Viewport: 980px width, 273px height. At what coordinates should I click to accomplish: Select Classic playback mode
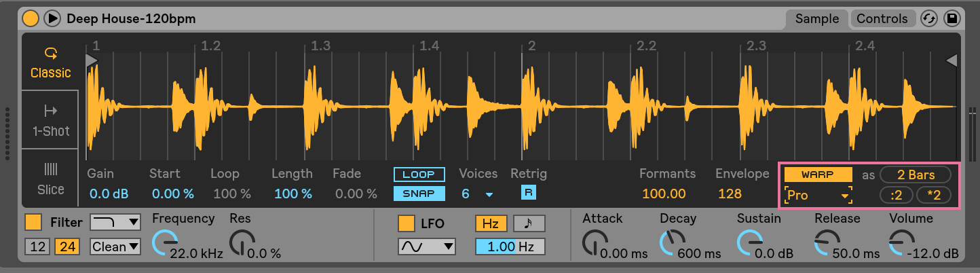pyautogui.click(x=50, y=62)
